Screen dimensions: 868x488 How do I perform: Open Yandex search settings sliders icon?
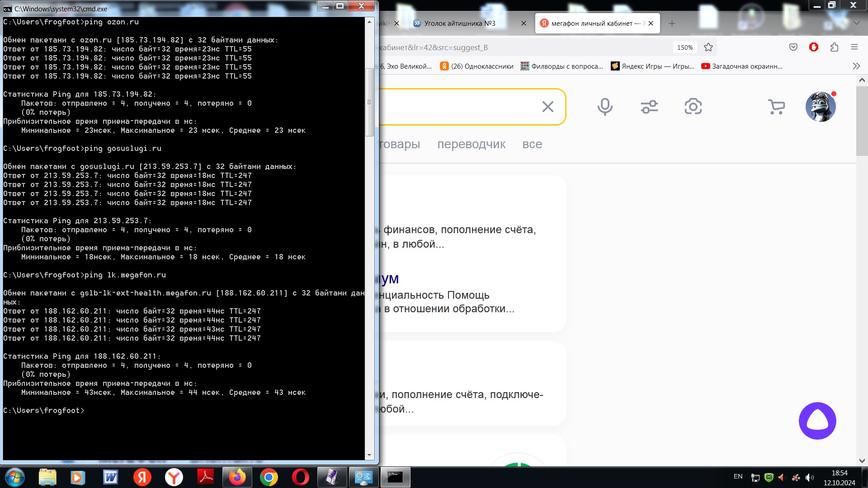click(649, 107)
